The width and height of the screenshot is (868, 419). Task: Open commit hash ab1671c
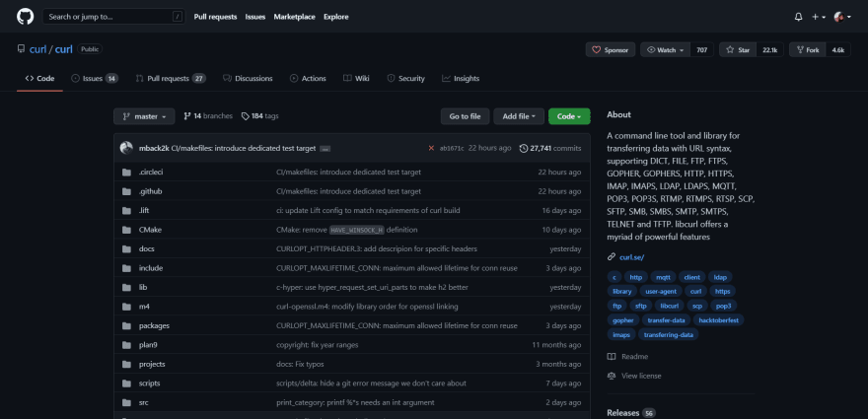coord(452,148)
